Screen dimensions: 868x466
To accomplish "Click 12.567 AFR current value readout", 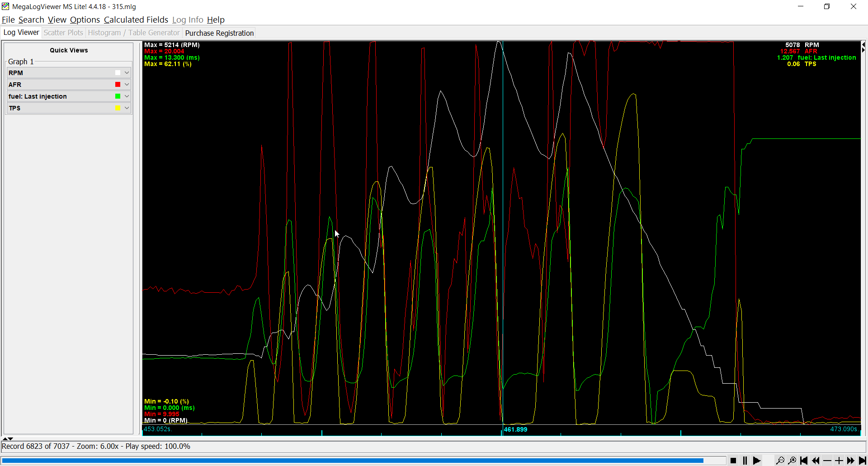I will 799,51.
